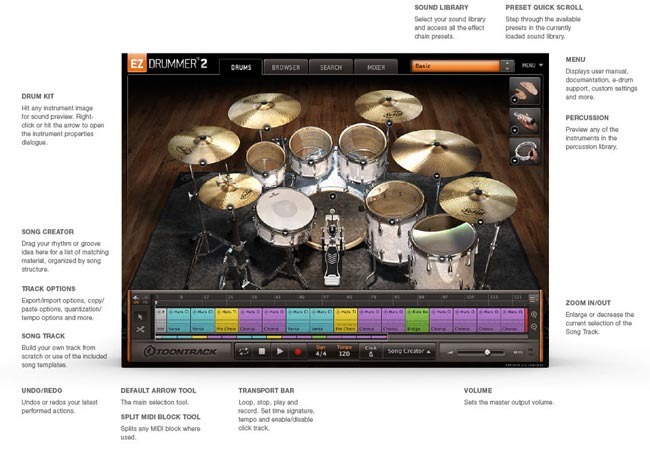The height and width of the screenshot is (456, 650).
Task: Hit the upper right crash cymbal
Action: [388, 106]
